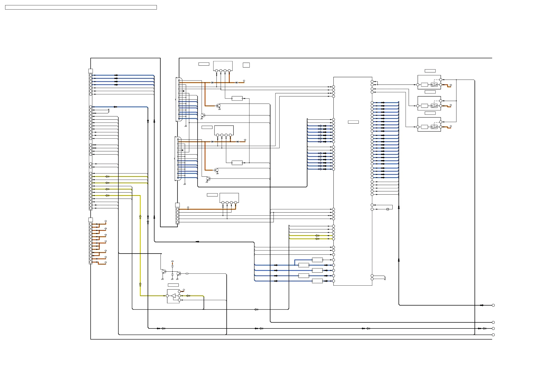Click blank label box inside large central IC
555x392 pixels.
(353, 122)
